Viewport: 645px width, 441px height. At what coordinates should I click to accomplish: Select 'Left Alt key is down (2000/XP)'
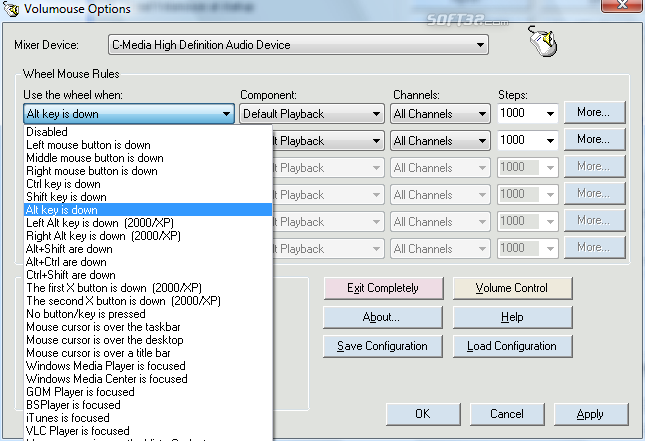(148, 223)
